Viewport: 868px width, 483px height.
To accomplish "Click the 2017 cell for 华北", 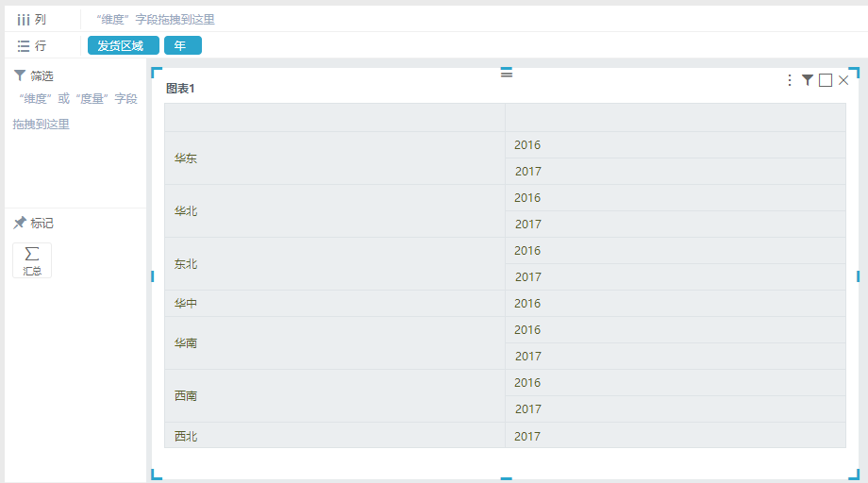I will click(x=676, y=225).
